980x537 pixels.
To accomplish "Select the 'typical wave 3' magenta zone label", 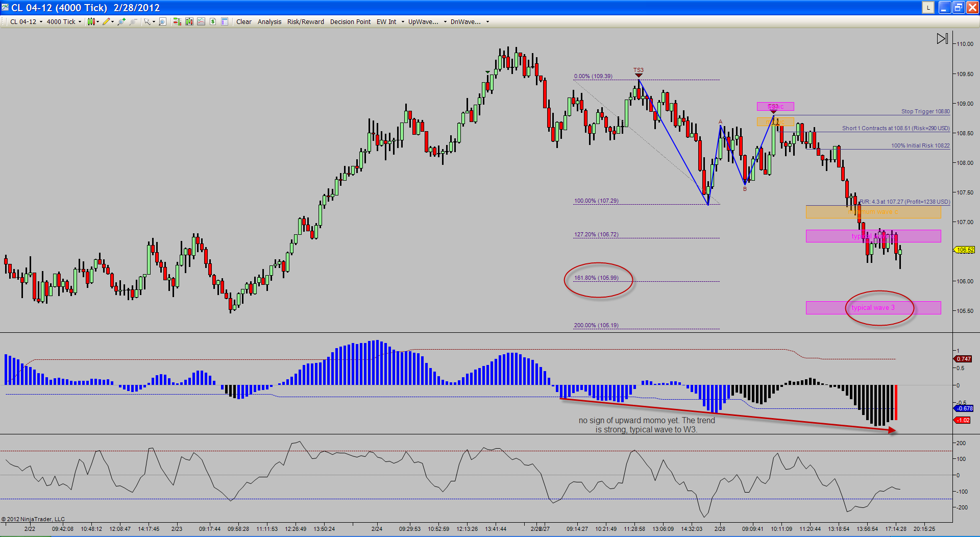I will pos(873,307).
